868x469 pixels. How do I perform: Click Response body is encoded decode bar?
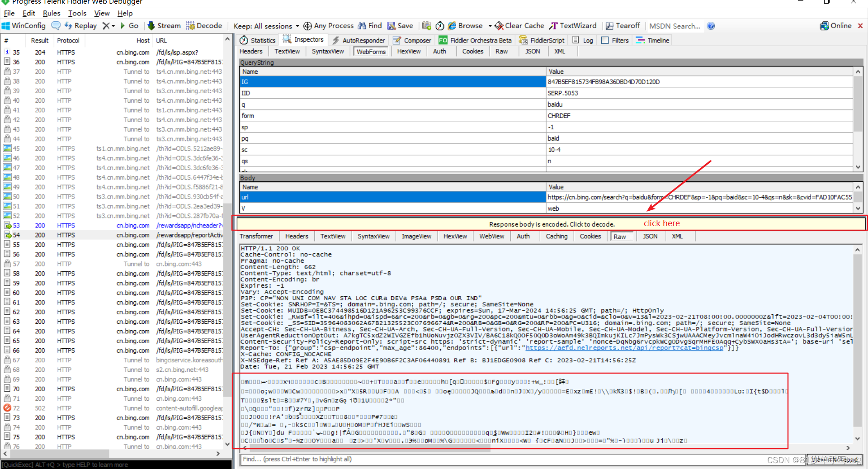point(552,224)
